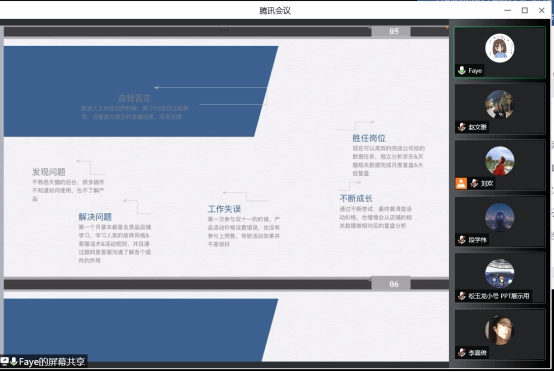Image resolution: width=554 pixels, height=372 pixels.
Task: Select 赵文雅's avatar thumbnail
Action: 500,105
